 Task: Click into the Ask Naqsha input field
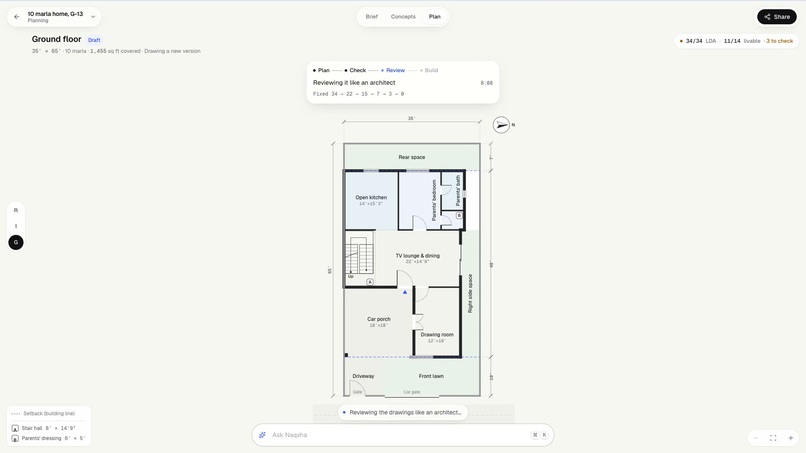[402, 435]
